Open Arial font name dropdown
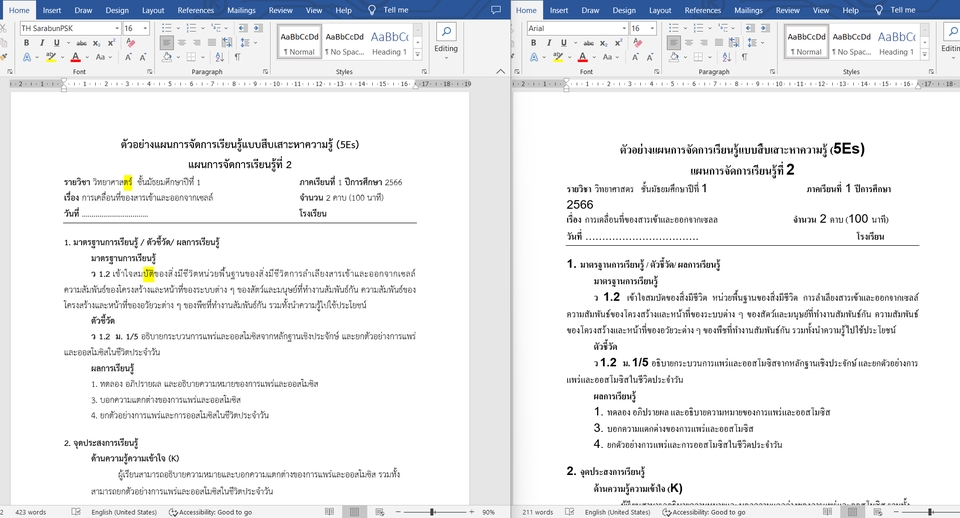This screenshot has width=960, height=518. pyautogui.click(x=624, y=28)
